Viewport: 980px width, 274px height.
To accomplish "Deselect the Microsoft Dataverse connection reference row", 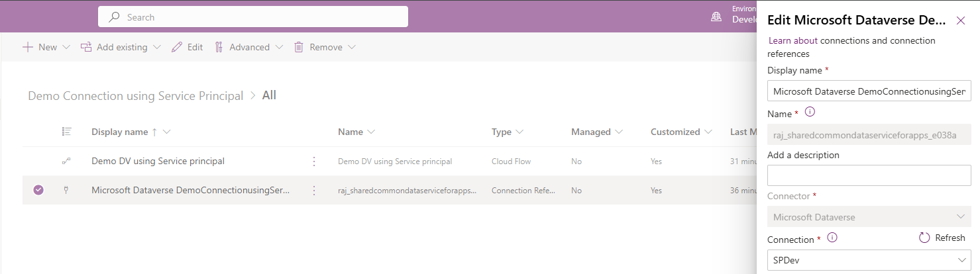I will (x=38, y=190).
